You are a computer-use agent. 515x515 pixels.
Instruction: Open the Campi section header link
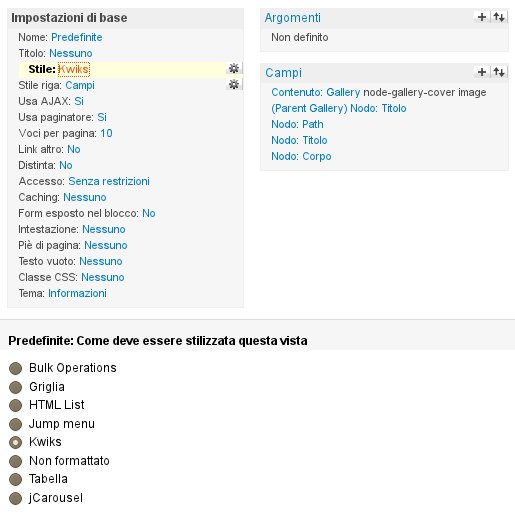click(x=283, y=73)
